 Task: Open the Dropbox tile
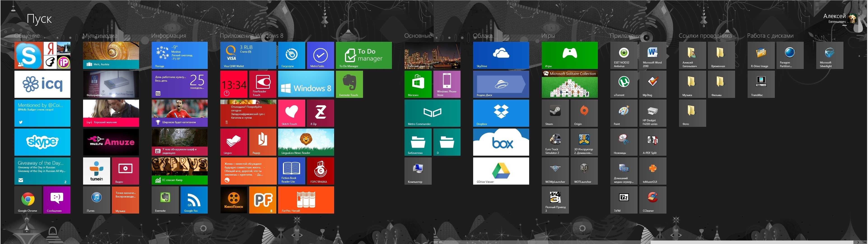coord(501,113)
